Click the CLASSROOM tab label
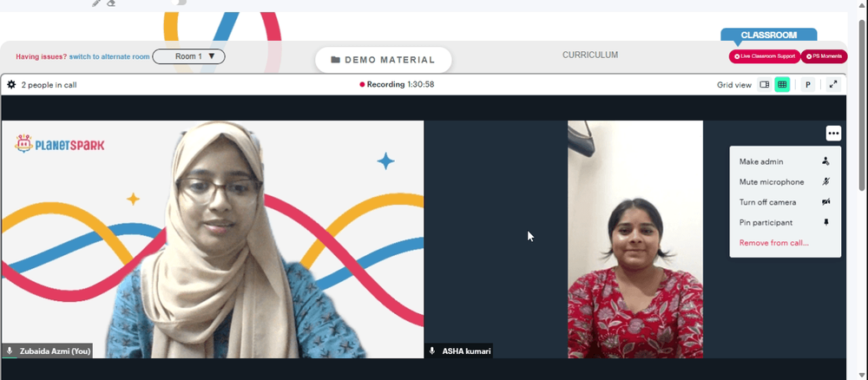 tap(769, 35)
